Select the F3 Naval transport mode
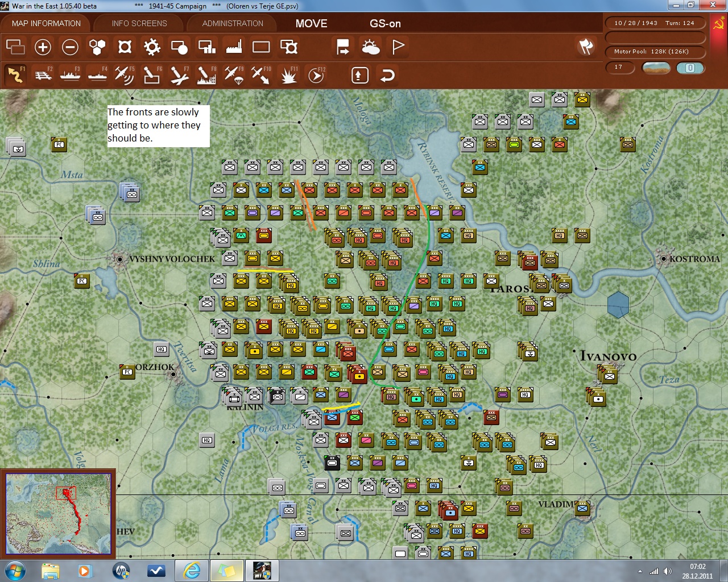728x582 pixels. (70, 74)
